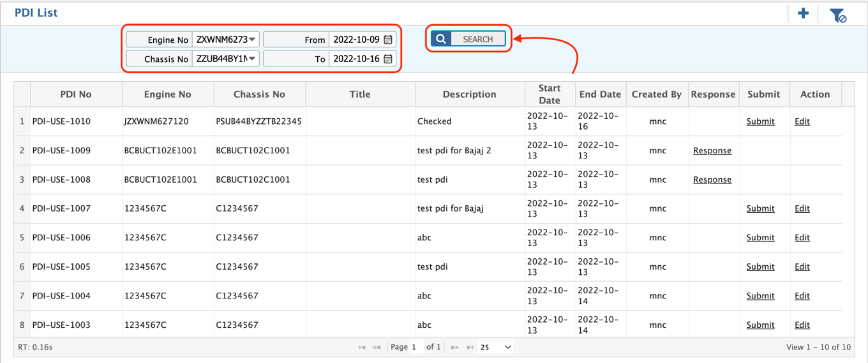Viewport: 868px width, 363px height.
Task: Click Submit for PDI-USE-1010
Action: [760, 121]
